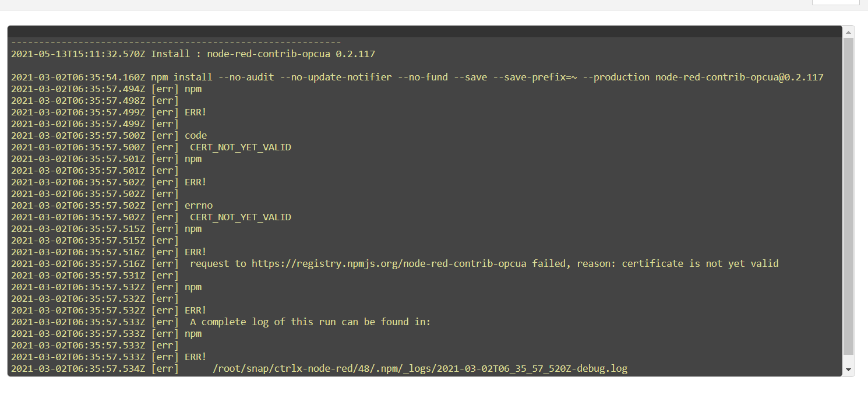Click 'node-red-contrib-opcua@0.2.117' package name in command

(x=739, y=77)
